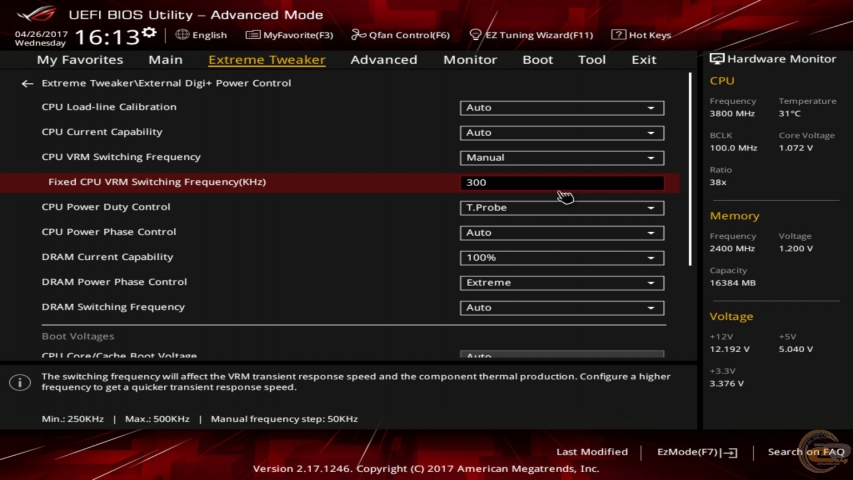Click the globe language icon
The width and height of the screenshot is (853, 480).
point(182,35)
